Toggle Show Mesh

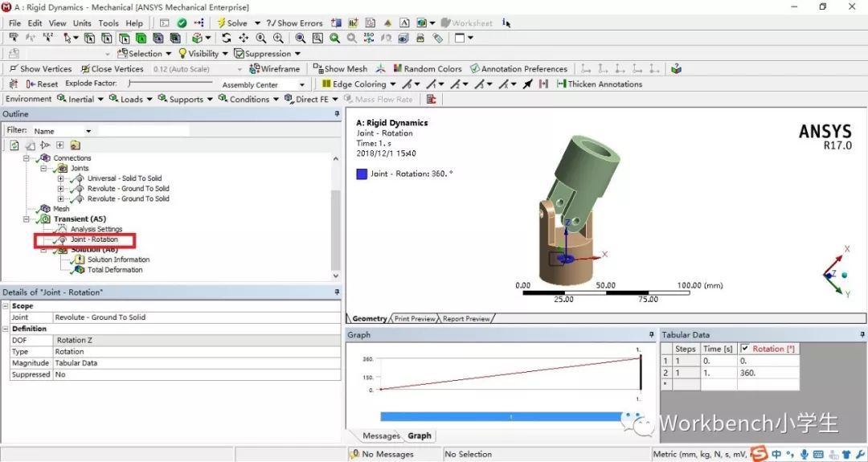[x=340, y=68]
